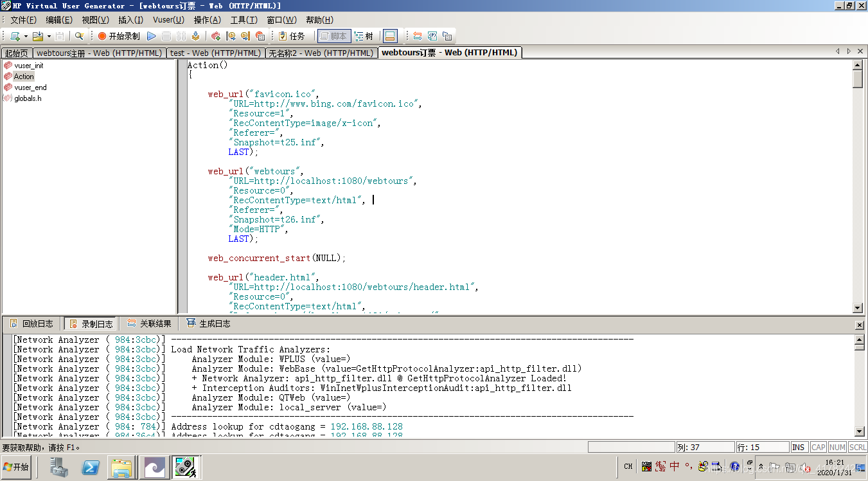This screenshot has height=481, width=868.
Task: Expand hidden tray icons arrow
Action: click(761, 467)
